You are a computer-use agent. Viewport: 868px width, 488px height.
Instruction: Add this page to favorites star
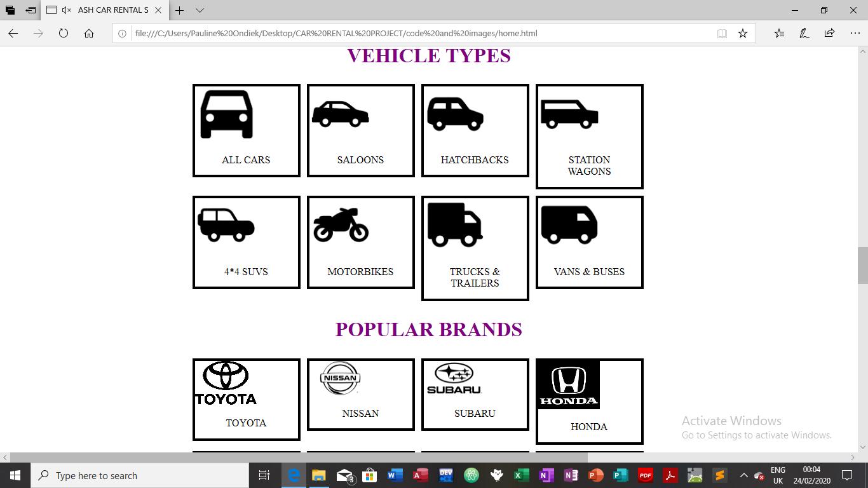(x=743, y=33)
